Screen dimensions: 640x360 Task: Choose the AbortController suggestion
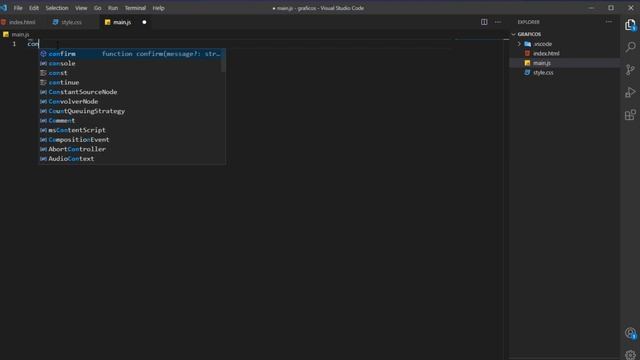131,149
